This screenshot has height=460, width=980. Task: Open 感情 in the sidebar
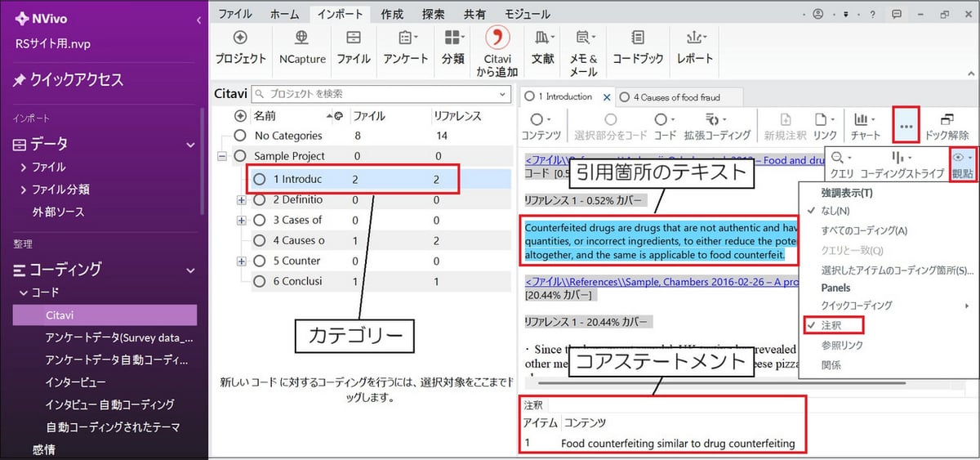click(x=43, y=449)
